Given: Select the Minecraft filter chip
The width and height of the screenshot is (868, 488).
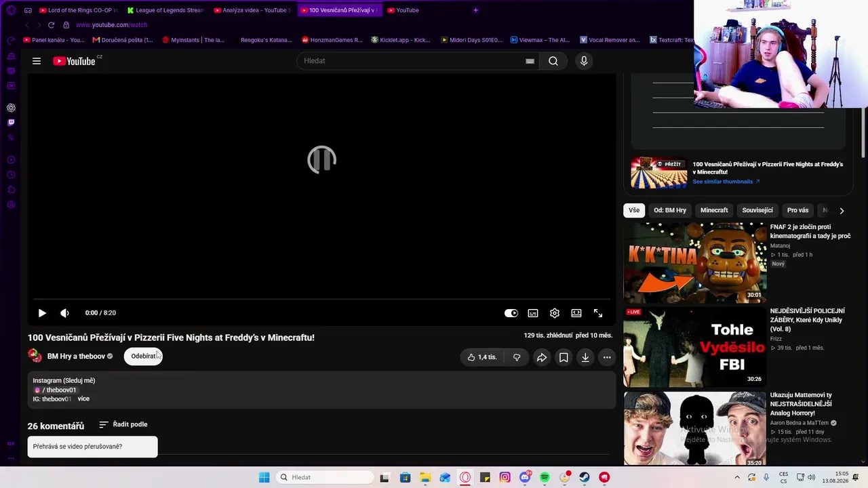Looking at the screenshot, I should [x=714, y=210].
